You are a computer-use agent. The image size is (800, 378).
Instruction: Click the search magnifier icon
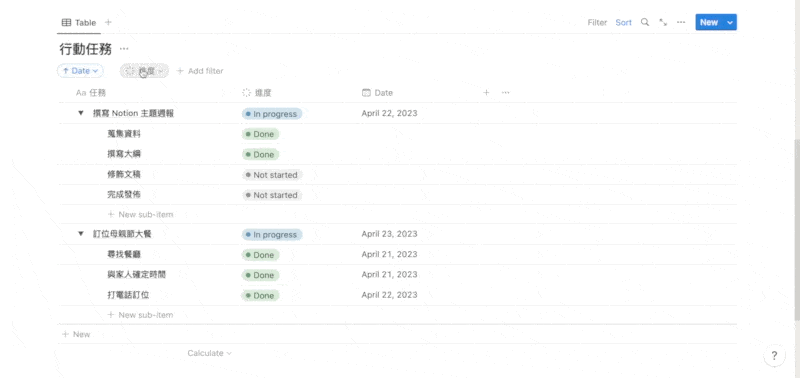coord(645,22)
